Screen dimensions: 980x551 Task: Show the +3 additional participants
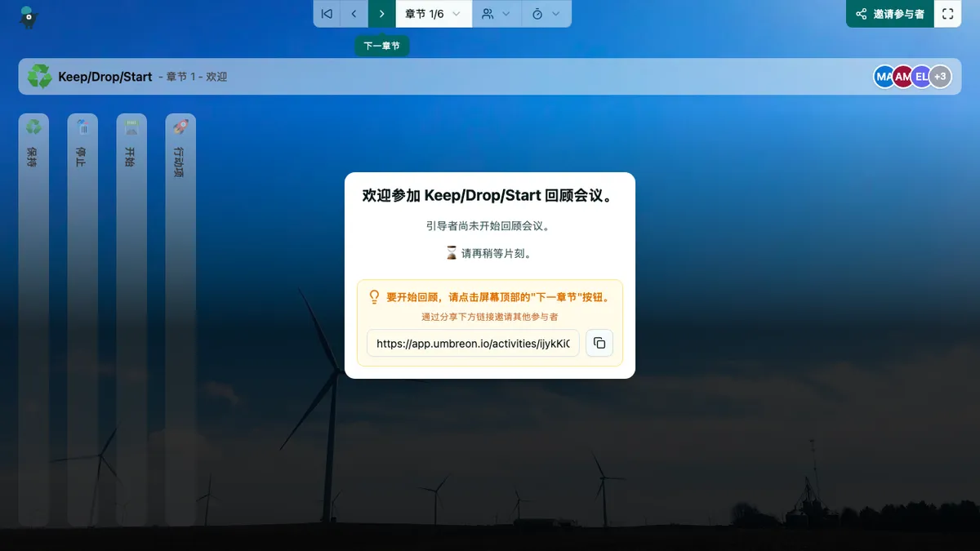(941, 77)
